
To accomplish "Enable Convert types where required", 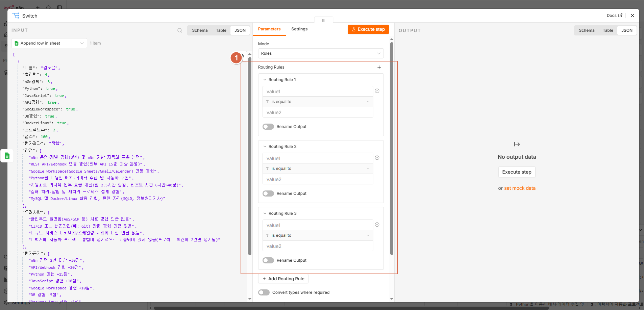I will tap(264, 292).
